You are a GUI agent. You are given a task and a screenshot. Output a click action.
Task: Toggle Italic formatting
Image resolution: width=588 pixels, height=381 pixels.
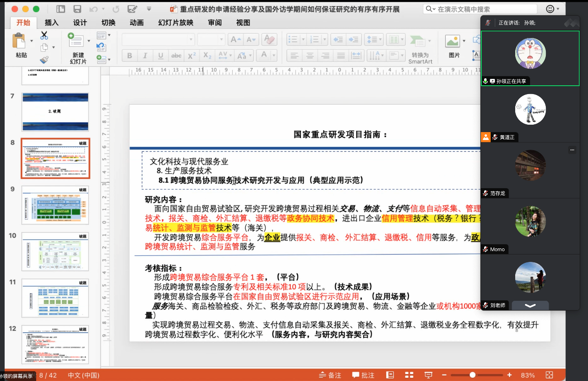pos(145,56)
